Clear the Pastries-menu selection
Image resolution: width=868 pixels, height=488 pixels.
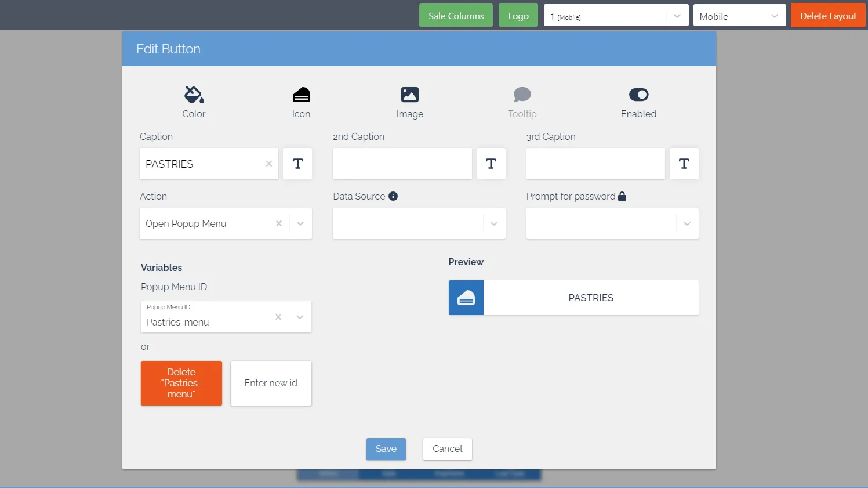[x=278, y=317]
